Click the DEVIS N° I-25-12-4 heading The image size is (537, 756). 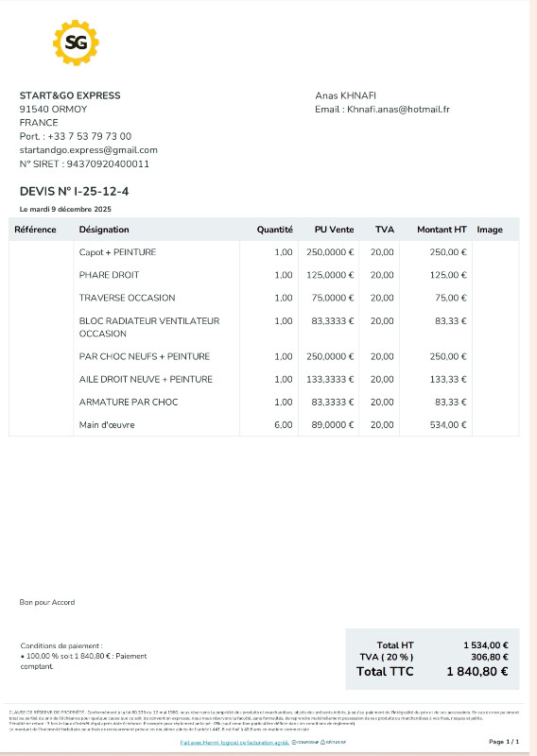75,192
